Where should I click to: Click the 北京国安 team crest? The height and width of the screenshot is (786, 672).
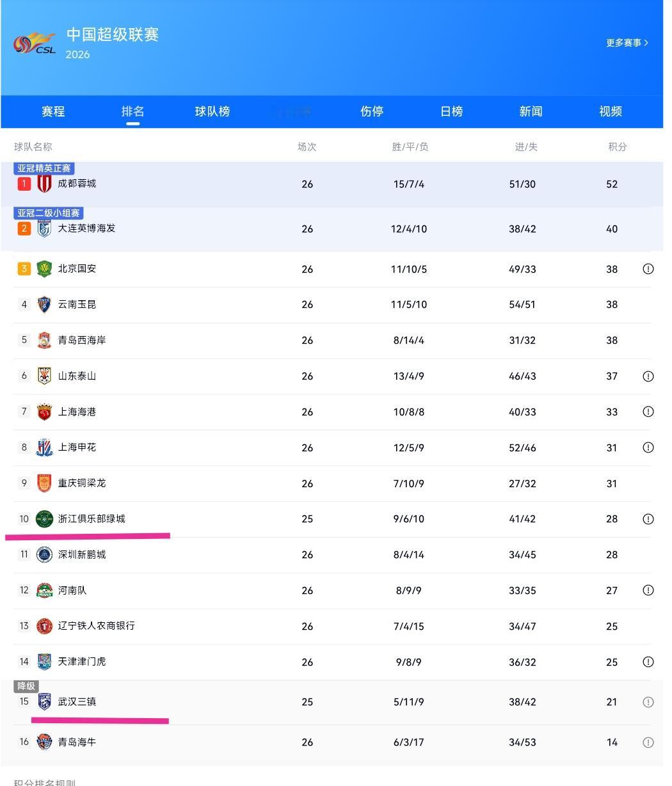click(x=44, y=269)
